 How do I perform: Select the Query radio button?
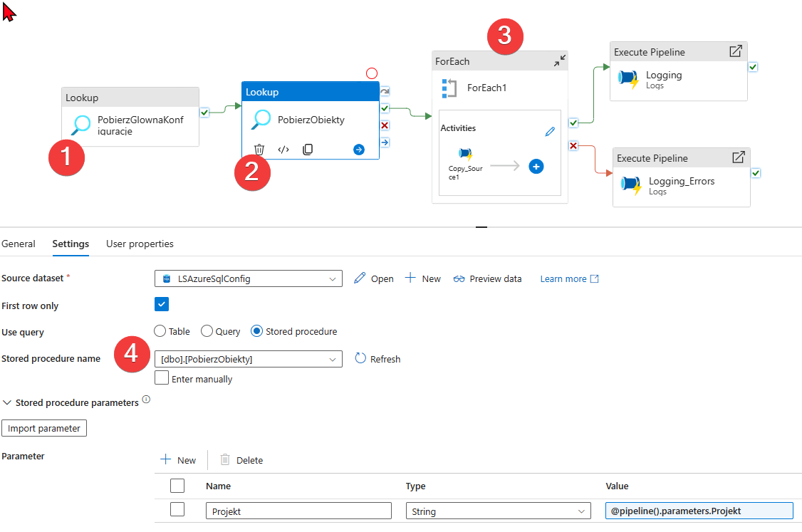(x=207, y=331)
